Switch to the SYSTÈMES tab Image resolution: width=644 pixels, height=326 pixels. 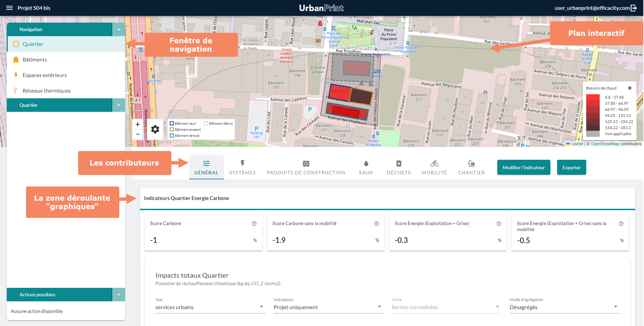click(242, 167)
